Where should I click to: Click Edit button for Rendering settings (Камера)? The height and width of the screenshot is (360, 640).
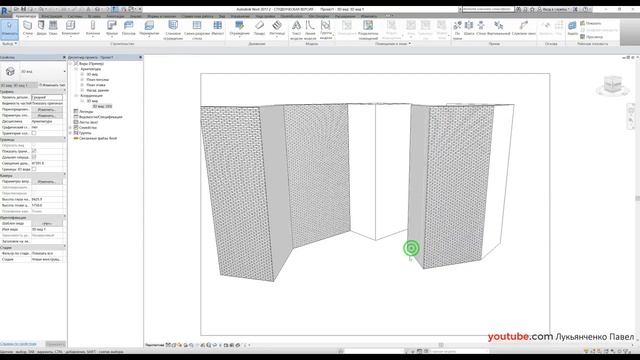click(x=47, y=181)
